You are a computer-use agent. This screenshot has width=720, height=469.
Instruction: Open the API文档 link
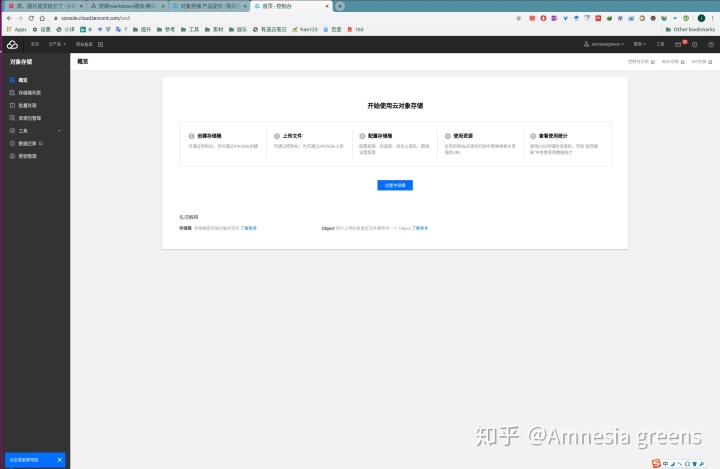point(702,62)
